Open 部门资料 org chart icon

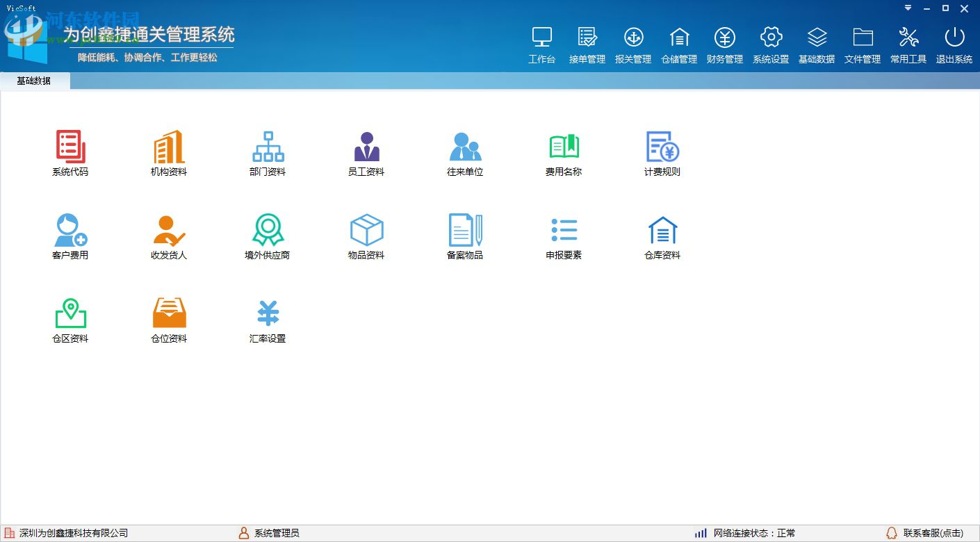click(x=268, y=147)
